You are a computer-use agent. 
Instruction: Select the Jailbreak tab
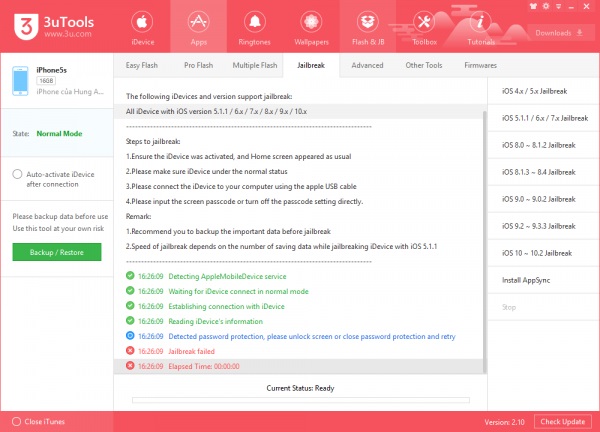pos(311,65)
